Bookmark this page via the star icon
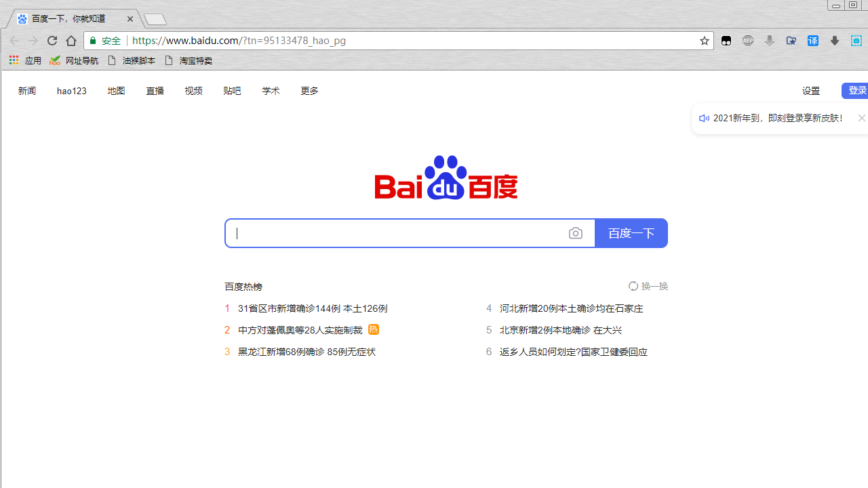The width and height of the screenshot is (868, 488). pyautogui.click(x=704, y=40)
